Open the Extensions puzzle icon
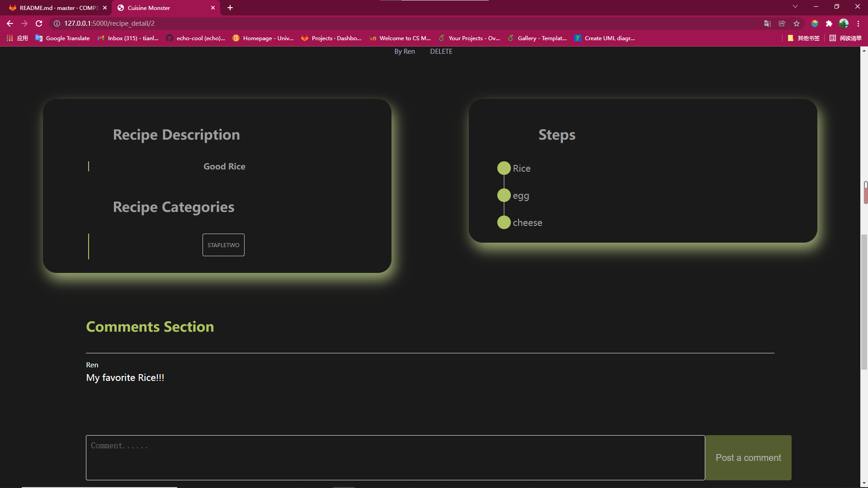The width and height of the screenshot is (868, 488). pos(829,23)
